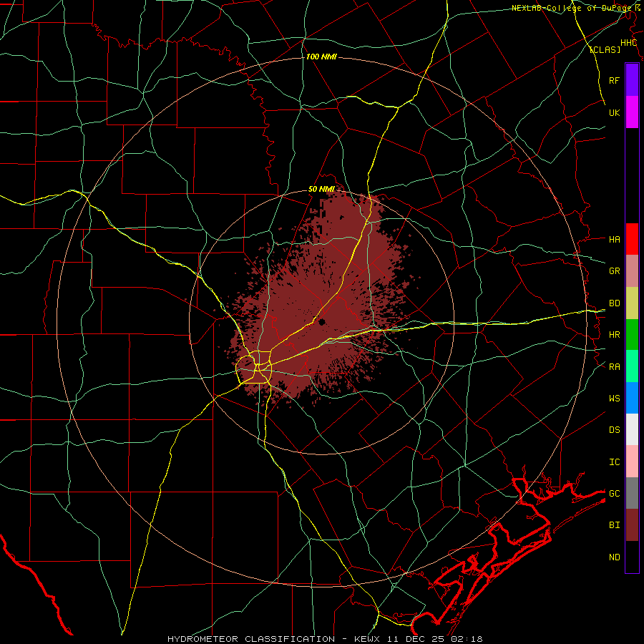Click the RF legend label
The image size is (644, 644).
point(614,80)
